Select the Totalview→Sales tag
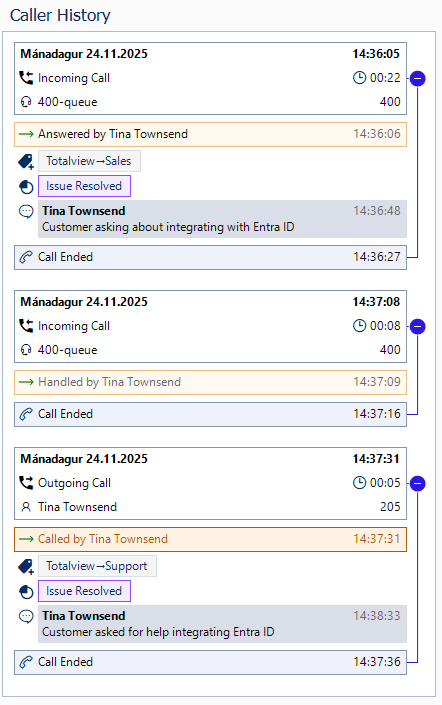 (89, 161)
